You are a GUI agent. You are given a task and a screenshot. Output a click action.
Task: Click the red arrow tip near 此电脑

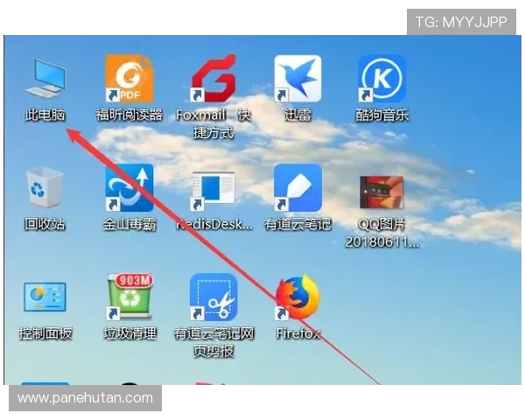[70, 132]
